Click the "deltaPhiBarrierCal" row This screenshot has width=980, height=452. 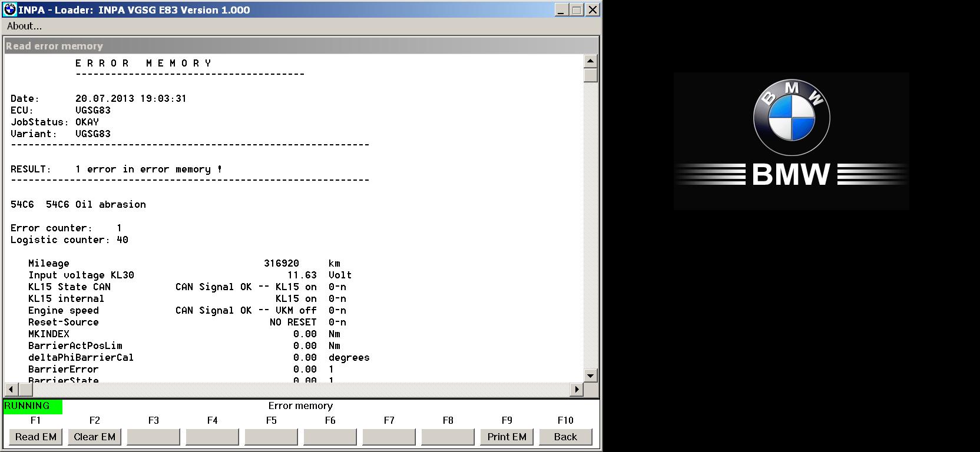pos(199,357)
